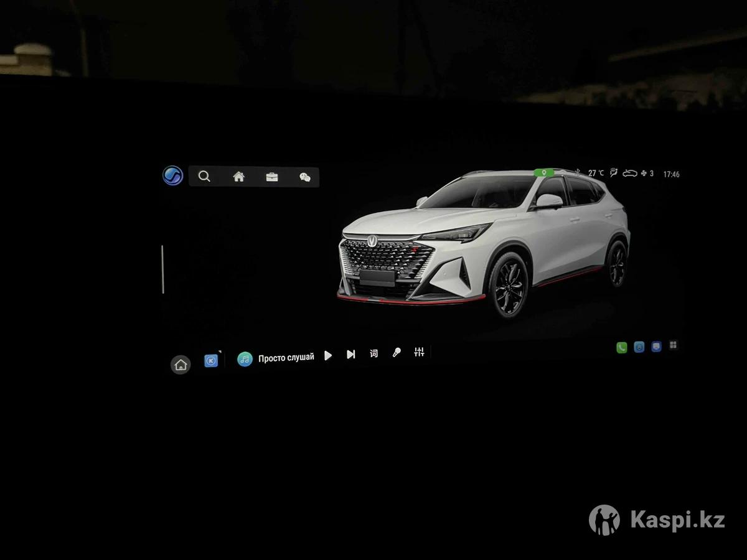Play the current music track
The height and width of the screenshot is (560, 747).
328,355
